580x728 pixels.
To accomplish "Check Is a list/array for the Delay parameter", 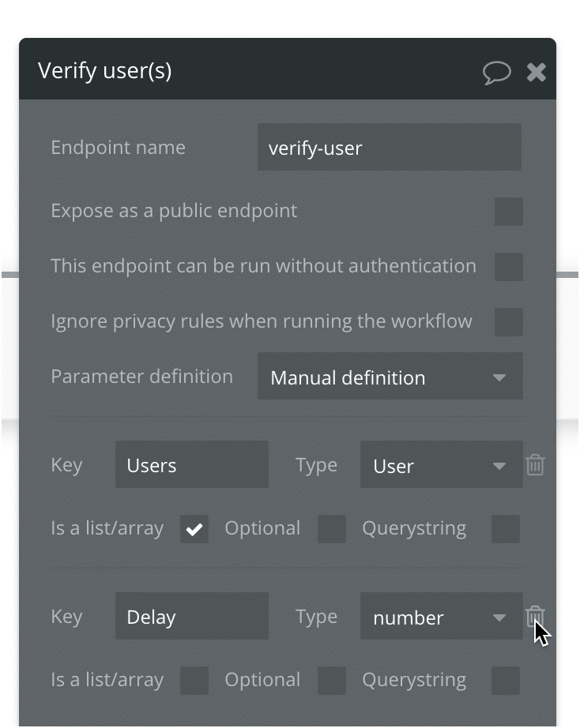I will click(194, 680).
